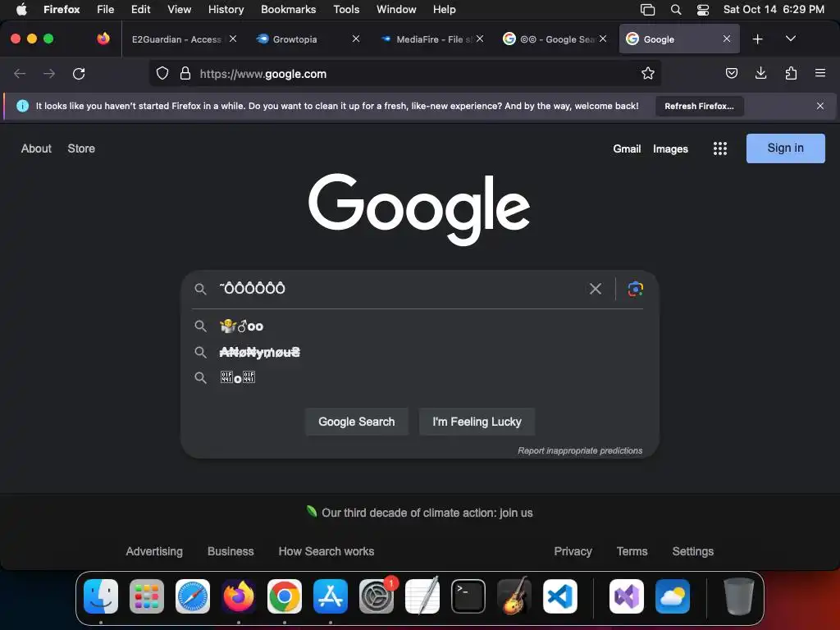Click the Refresh Firefox... button
Viewport: 840px width, 630px height.
coord(699,106)
